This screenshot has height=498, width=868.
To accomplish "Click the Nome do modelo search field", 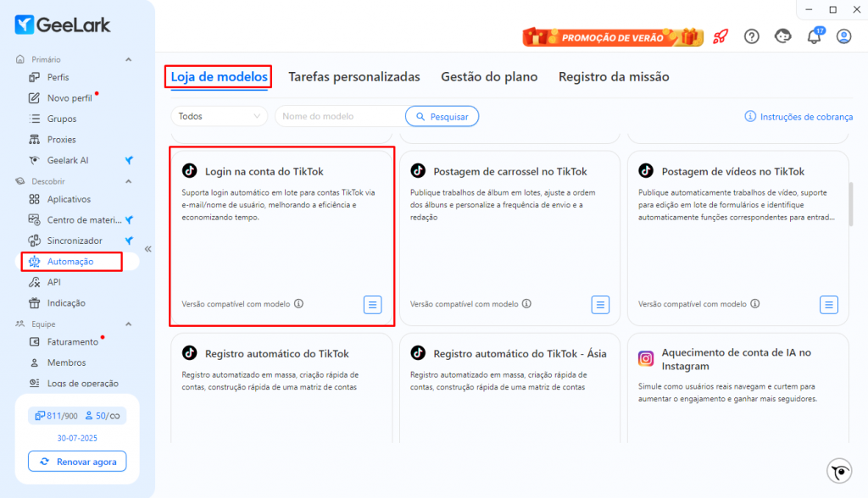I will click(x=341, y=116).
